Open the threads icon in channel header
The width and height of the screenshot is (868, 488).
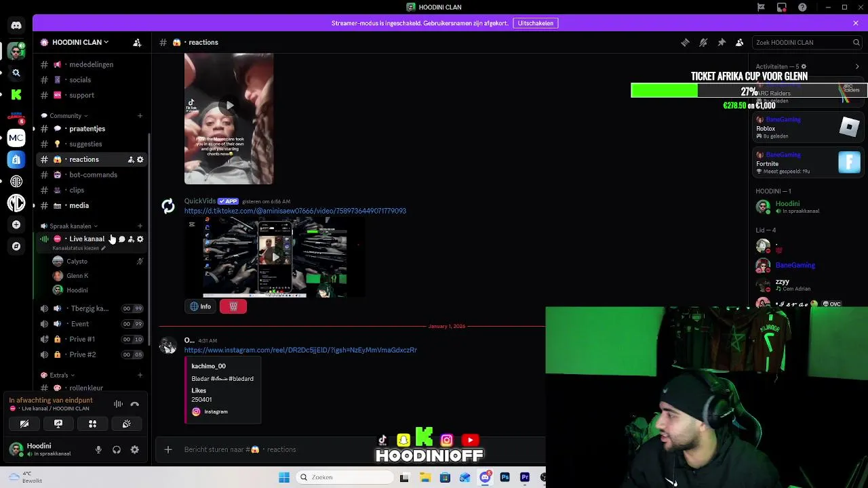[685, 42]
